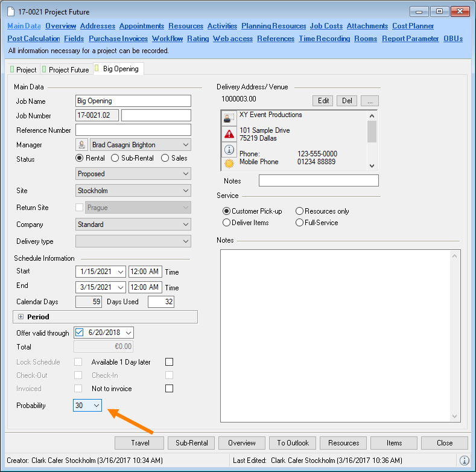The width and height of the screenshot is (476, 472).
Task: Enable the Not to invoice checkbox
Action: [170, 389]
